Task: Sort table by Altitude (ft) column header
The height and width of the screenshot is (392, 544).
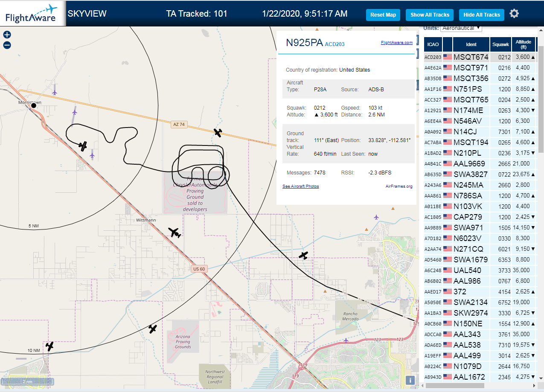Action: click(x=523, y=44)
